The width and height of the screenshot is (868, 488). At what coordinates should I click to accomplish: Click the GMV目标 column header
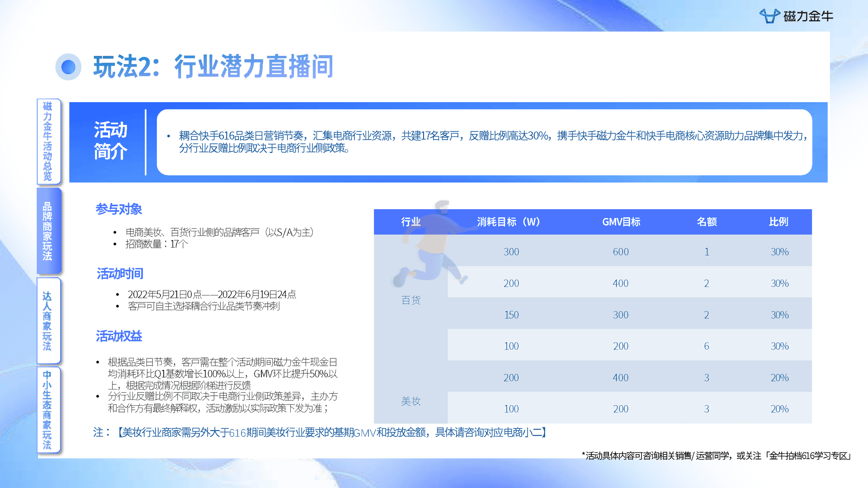point(621,222)
